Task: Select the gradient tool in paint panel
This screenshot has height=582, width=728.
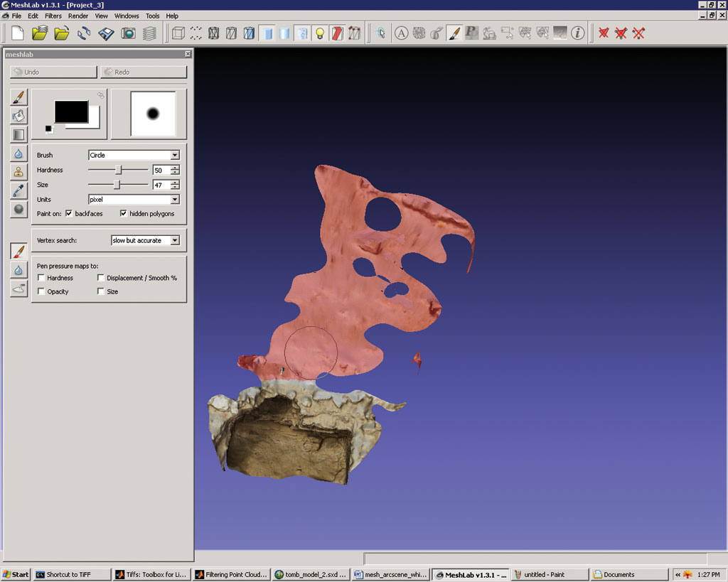Action: (x=18, y=134)
